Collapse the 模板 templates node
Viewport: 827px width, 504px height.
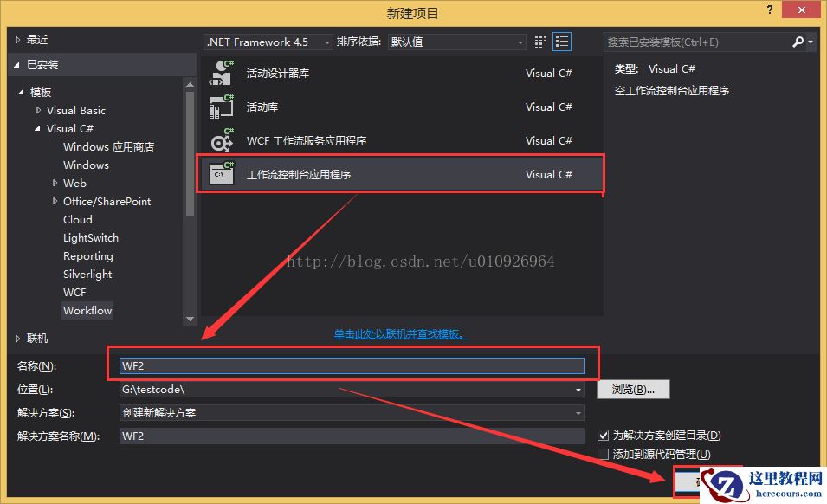coord(23,92)
